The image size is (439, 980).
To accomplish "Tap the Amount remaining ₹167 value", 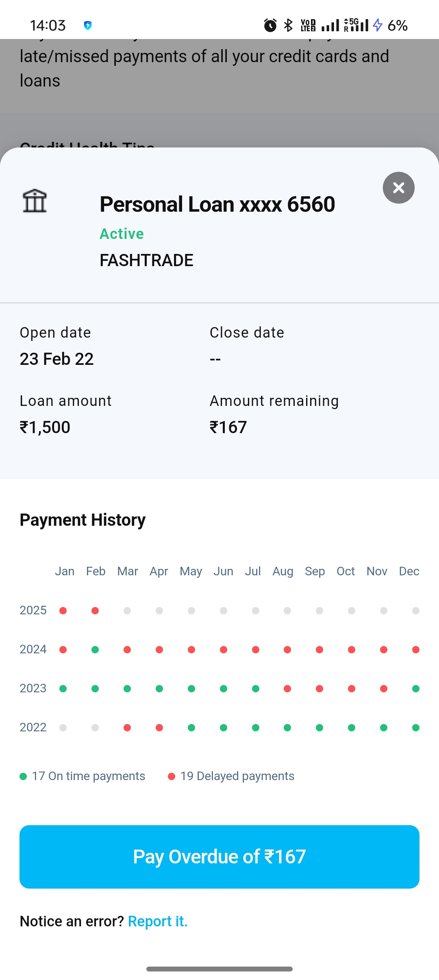I will 228,427.
